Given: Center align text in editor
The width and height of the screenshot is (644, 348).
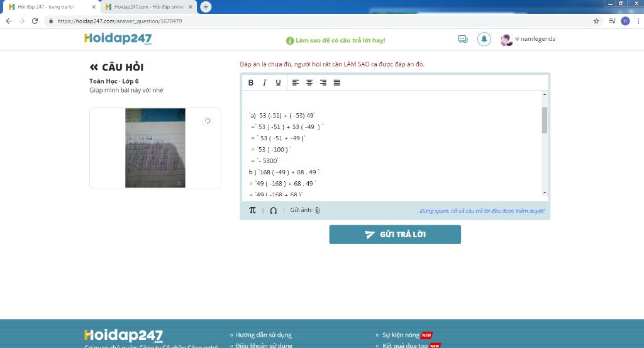Looking at the screenshot, I should click(x=309, y=82).
